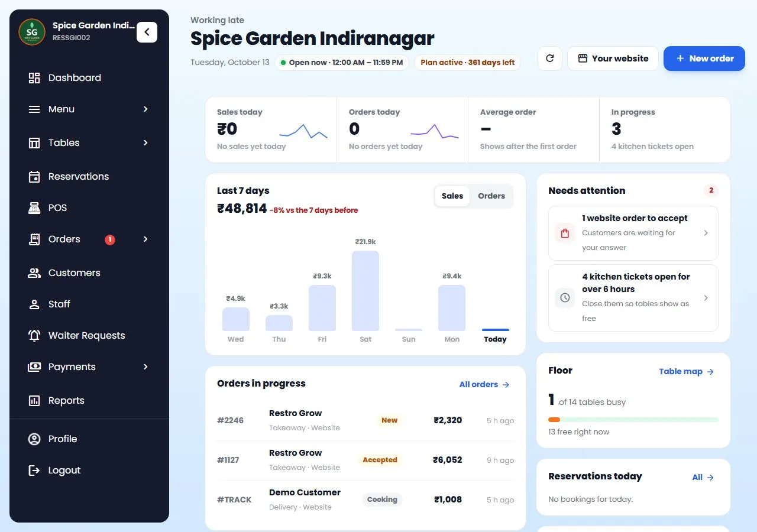Switch chart to Orders view

[x=491, y=196]
